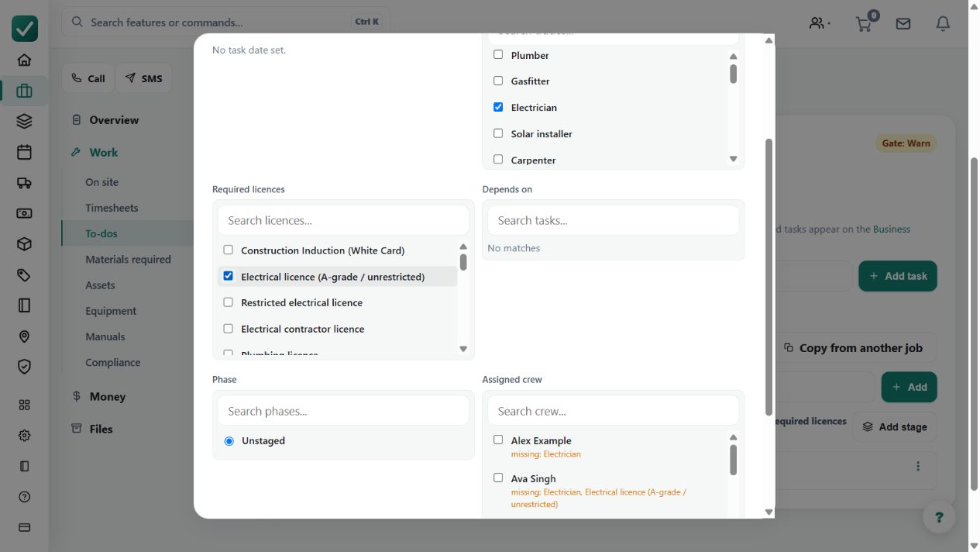Screen dimensions: 980x552
Task: Open the Assets menu item
Action: 100,285
